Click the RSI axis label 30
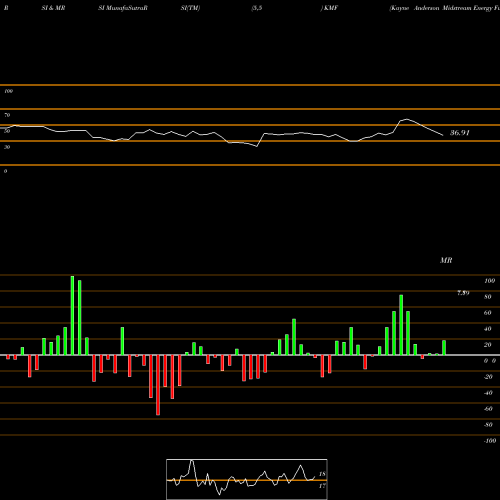The height and width of the screenshot is (500, 500). [x=7, y=147]
